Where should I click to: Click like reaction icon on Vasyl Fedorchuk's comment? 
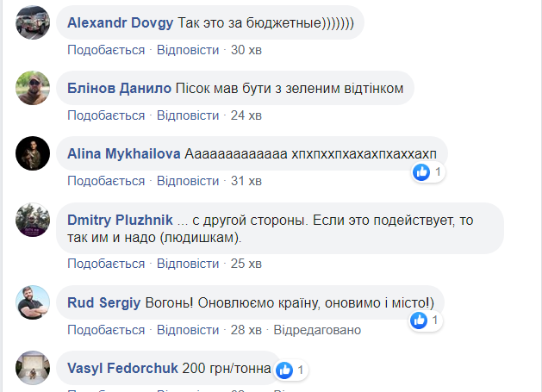pos(282,370)
